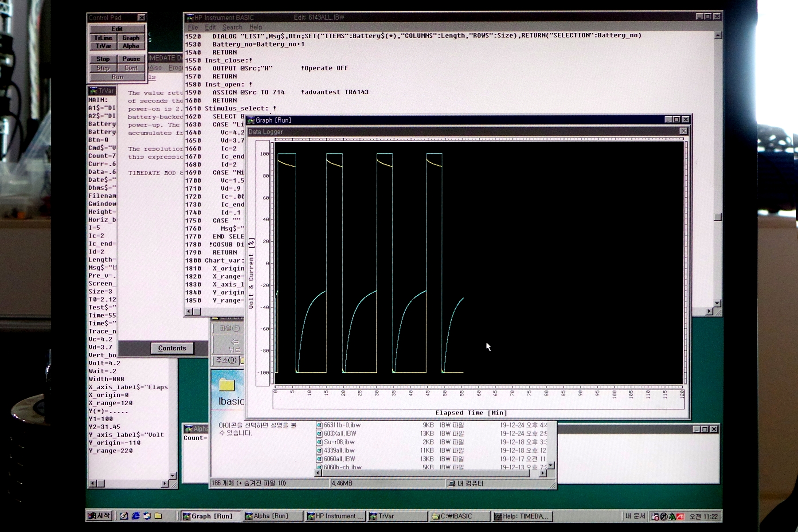Click the Start button on the taskbar
Screen dimensions: 798x532
point(100,516)
